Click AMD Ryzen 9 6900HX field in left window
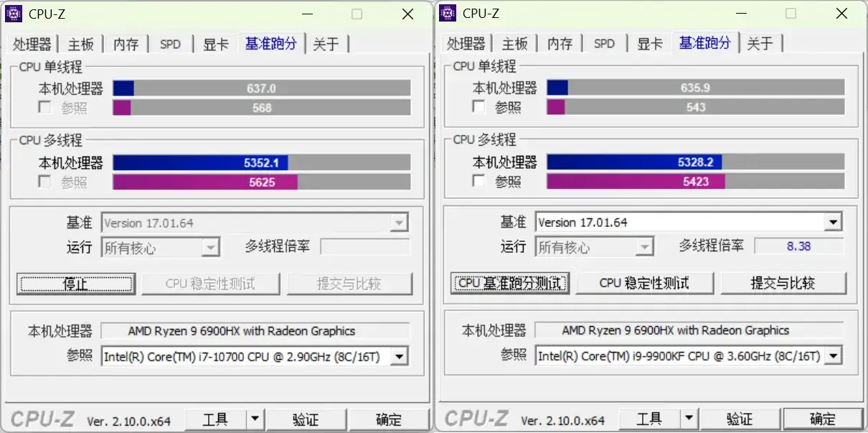 tap(255, 331)
